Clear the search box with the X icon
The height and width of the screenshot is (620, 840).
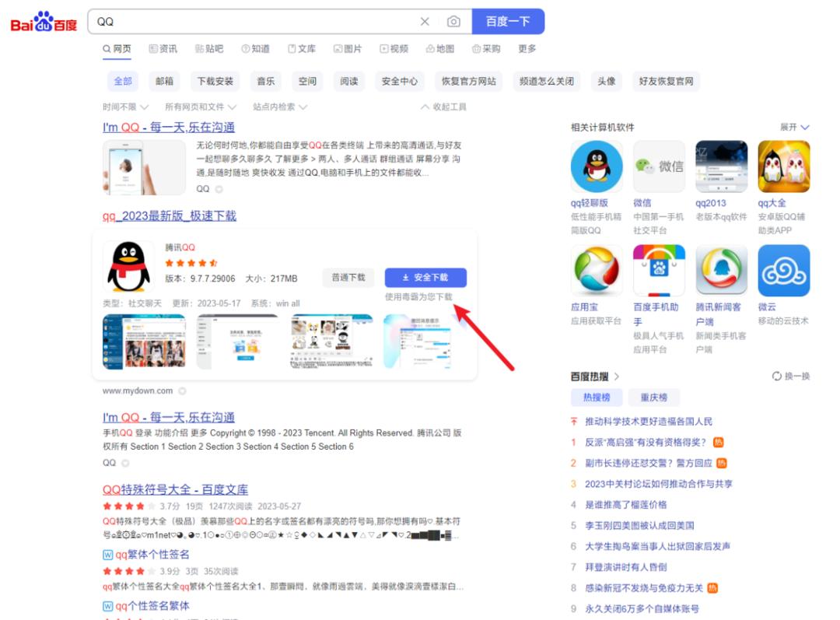(425, 22)
